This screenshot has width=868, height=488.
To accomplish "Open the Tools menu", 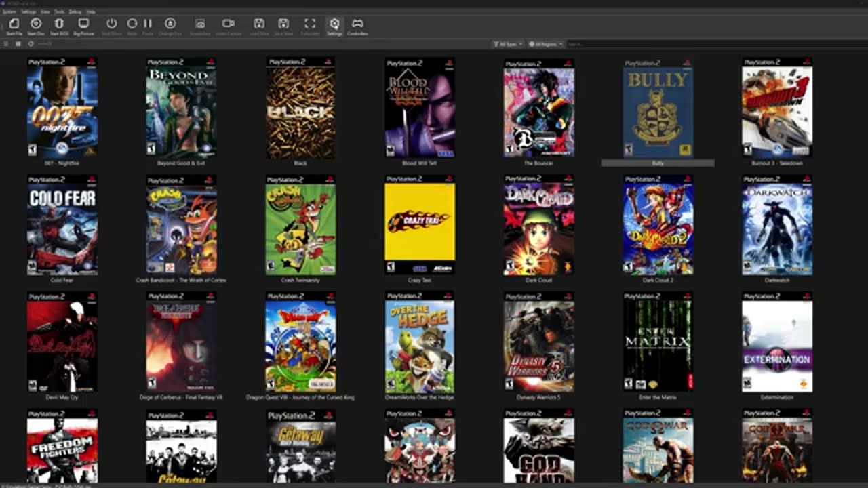I will click(60, 12).
